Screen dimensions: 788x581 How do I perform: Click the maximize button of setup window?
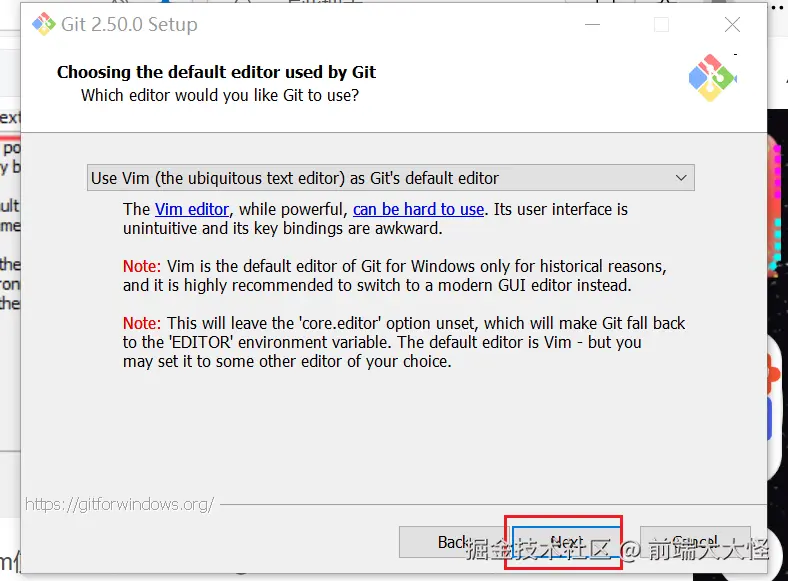(x=661, y=25)
